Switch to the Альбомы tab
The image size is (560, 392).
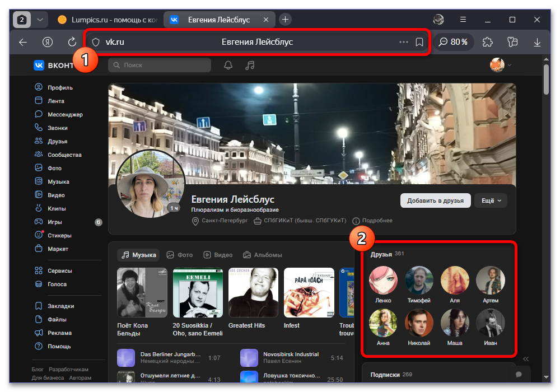click(x=263, y=255)
